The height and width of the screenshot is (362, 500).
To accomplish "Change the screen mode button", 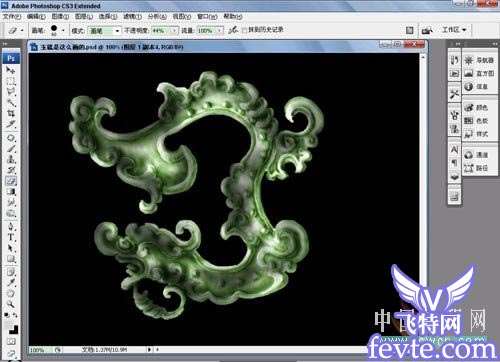I will (11, 354).
